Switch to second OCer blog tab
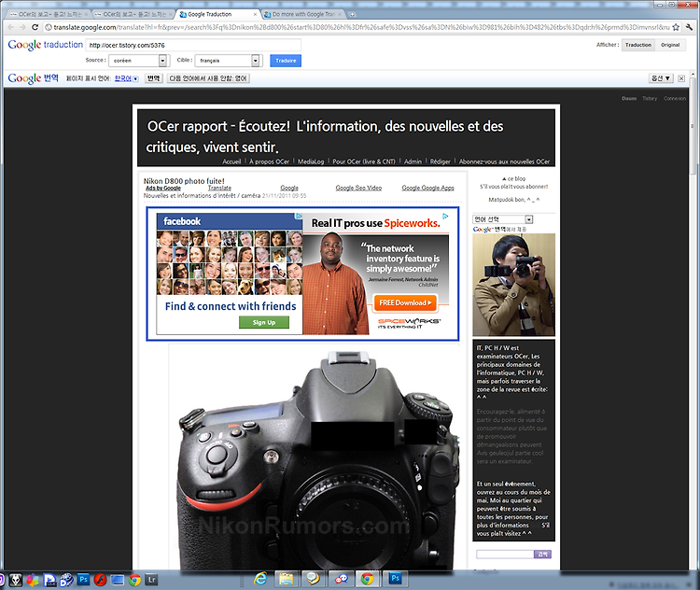700x590 pixels. coord(133,14)
